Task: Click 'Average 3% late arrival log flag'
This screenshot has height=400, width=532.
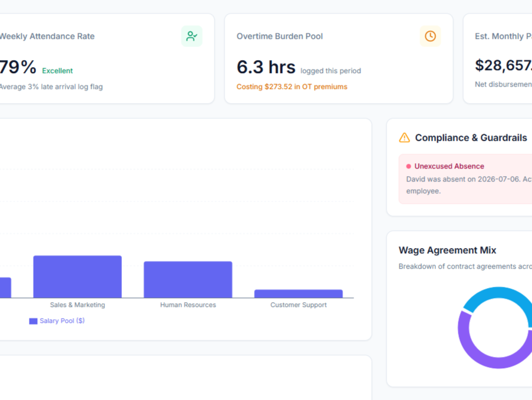Action: click(x=51, y=87)
